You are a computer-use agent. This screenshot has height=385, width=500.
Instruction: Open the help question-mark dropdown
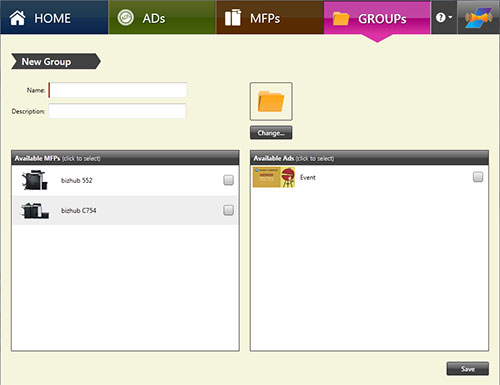(x=444, y=17)
